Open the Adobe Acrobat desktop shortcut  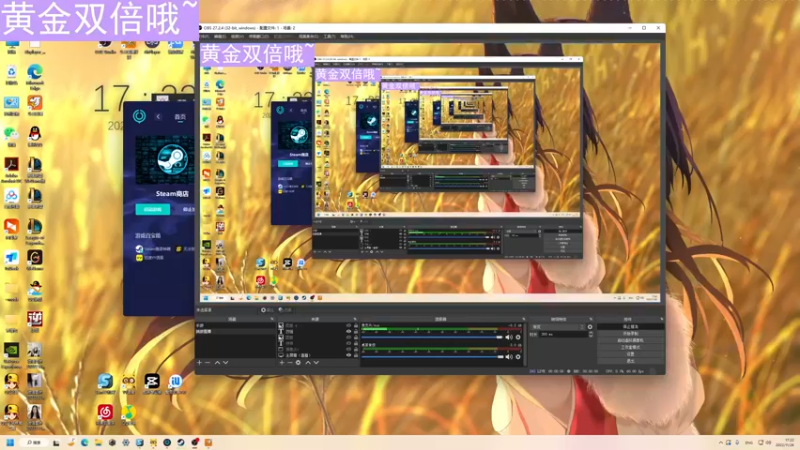[11, 168]
